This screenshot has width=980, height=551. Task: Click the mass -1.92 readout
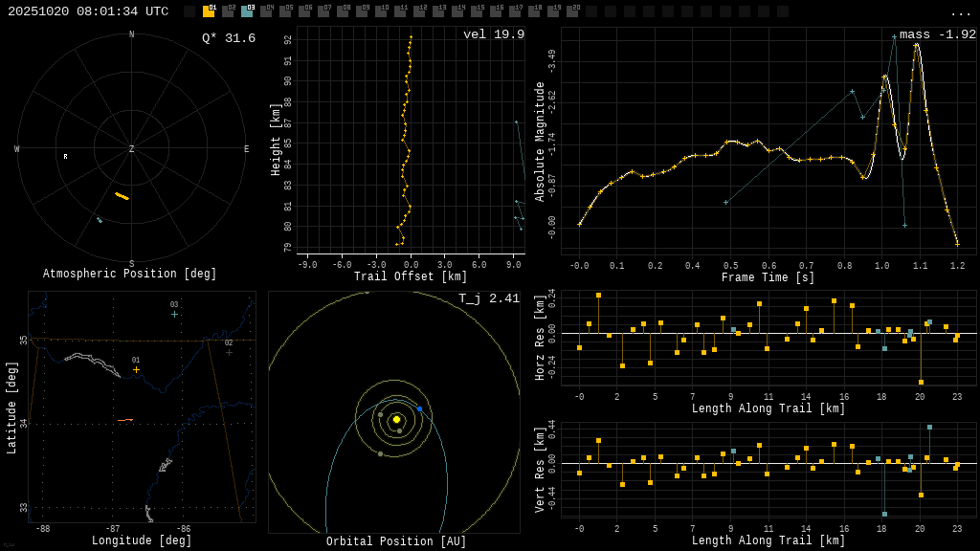pyautogui.click(x=937, y=35)
